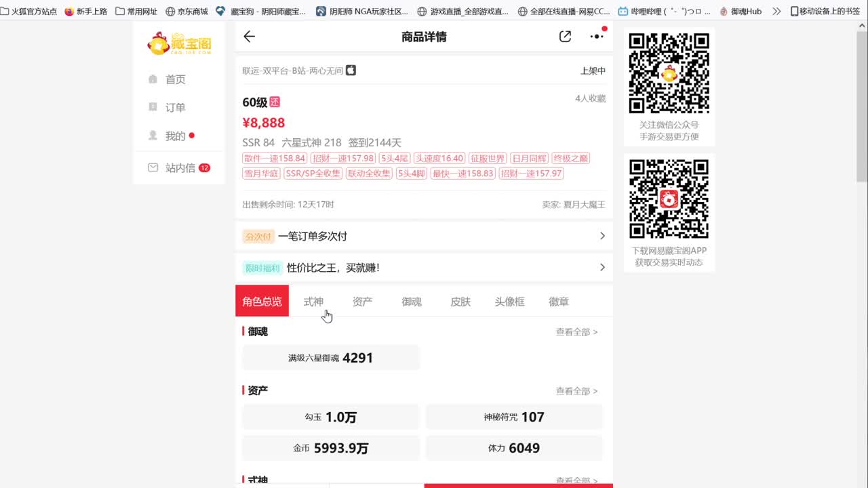The width and height of the screenshot is (868, 488).
Task: Click 查看全部 in the 资产 section
Action: (577, 391)
